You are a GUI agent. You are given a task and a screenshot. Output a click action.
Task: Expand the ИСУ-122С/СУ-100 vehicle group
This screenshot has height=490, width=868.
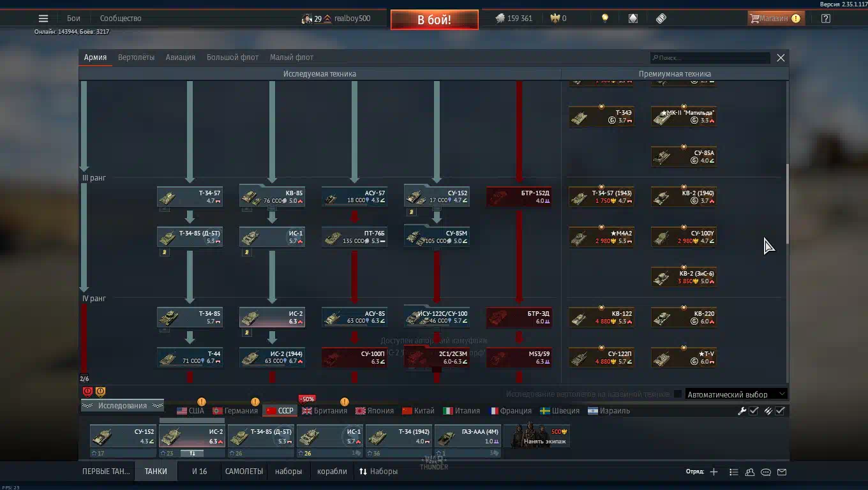point(437,317)
